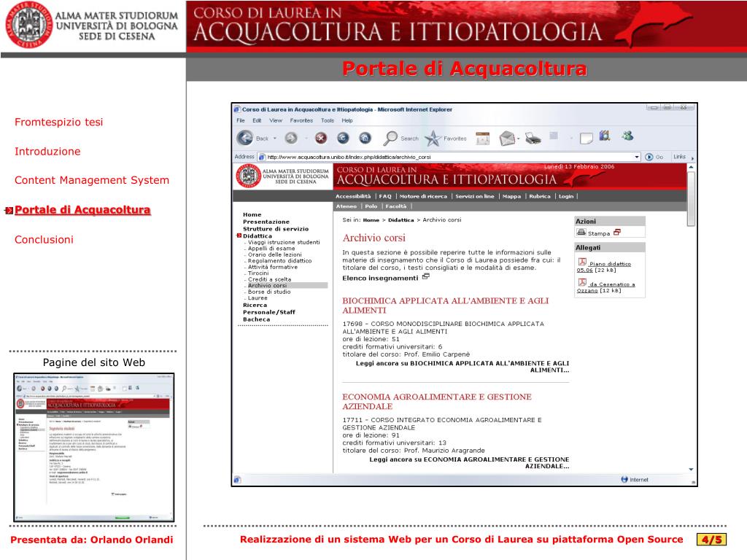Click Leggi ancora su ECONOMIA AGROALIMENTARE link

tap(469, 463)
